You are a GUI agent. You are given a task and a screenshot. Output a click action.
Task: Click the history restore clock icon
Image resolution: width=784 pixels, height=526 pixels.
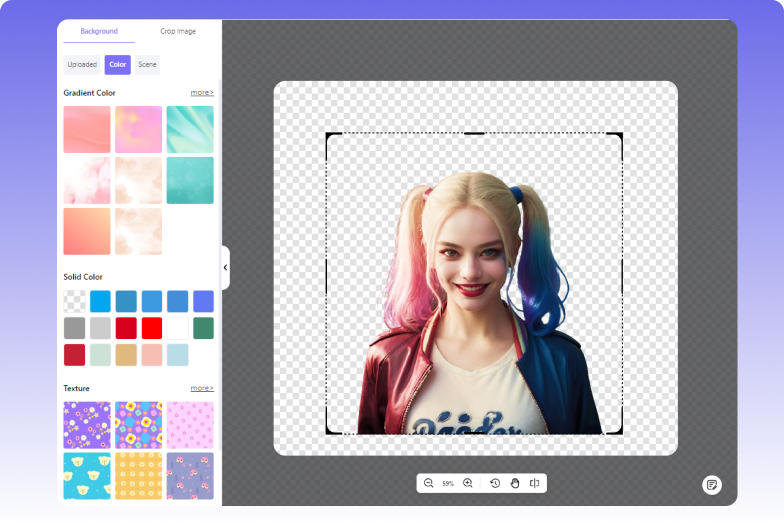[x=495, y=483]
